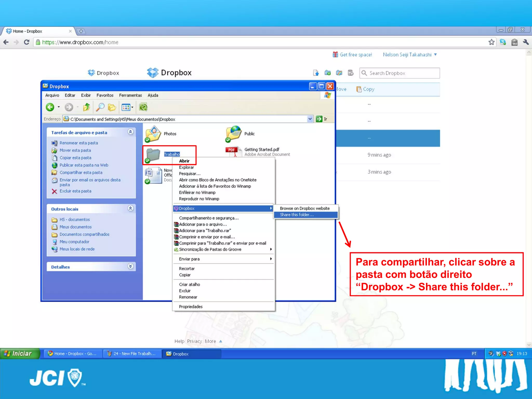Open the browser wrench settings icon
This screenshot has width=532, height=399.
tap(526, 42)
